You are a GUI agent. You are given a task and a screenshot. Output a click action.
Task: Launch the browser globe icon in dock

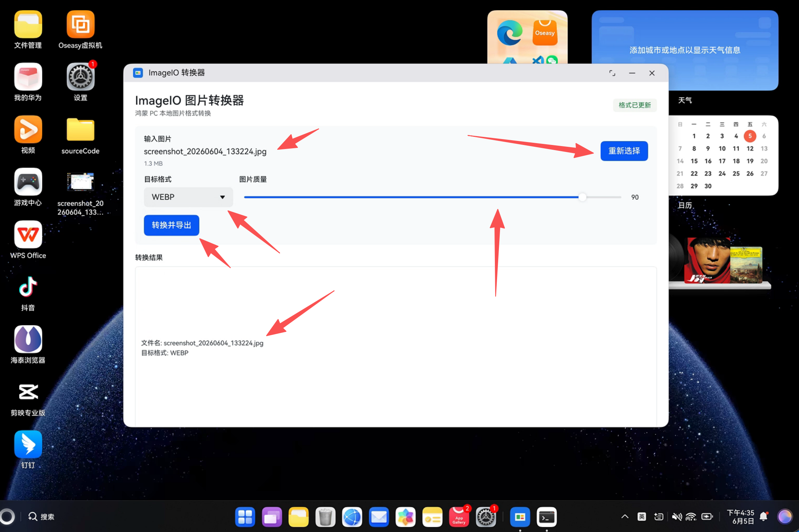pos(352,517)
